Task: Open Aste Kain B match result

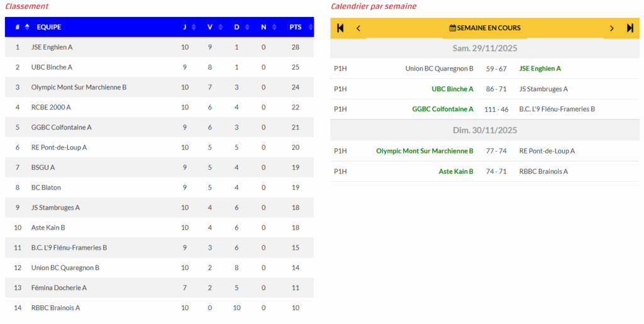Action: (x=456, y=171)
